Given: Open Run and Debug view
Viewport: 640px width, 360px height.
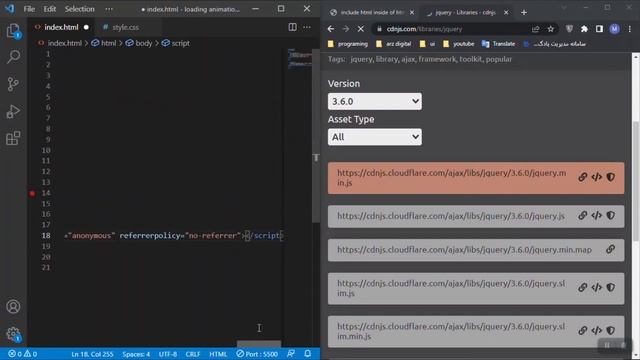Looking at the screenshot, I should 13,111.
